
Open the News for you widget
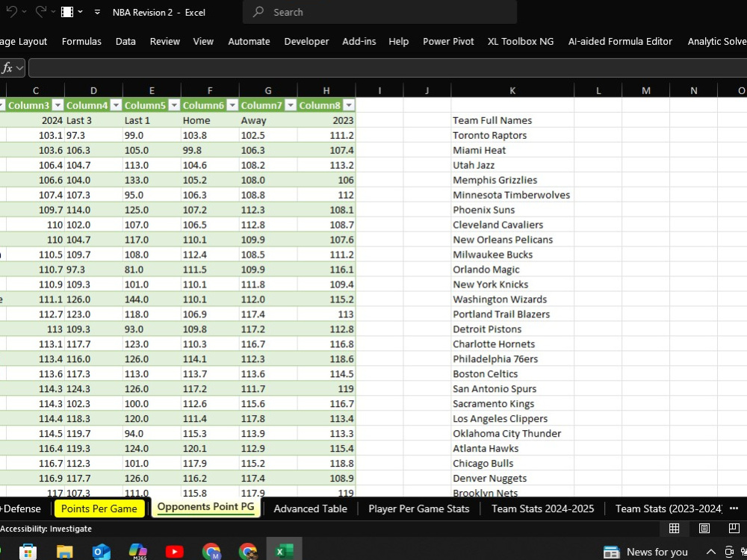645,552
